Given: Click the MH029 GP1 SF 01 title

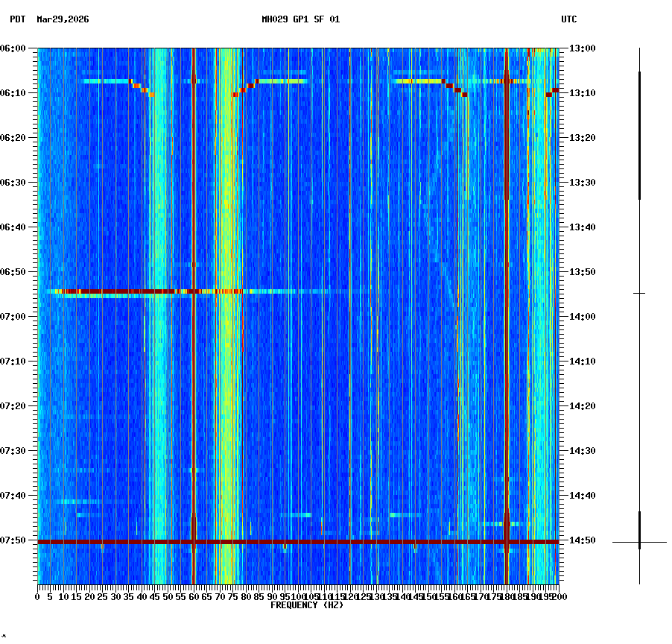Looking at the screenshot, I should point(300,18).
